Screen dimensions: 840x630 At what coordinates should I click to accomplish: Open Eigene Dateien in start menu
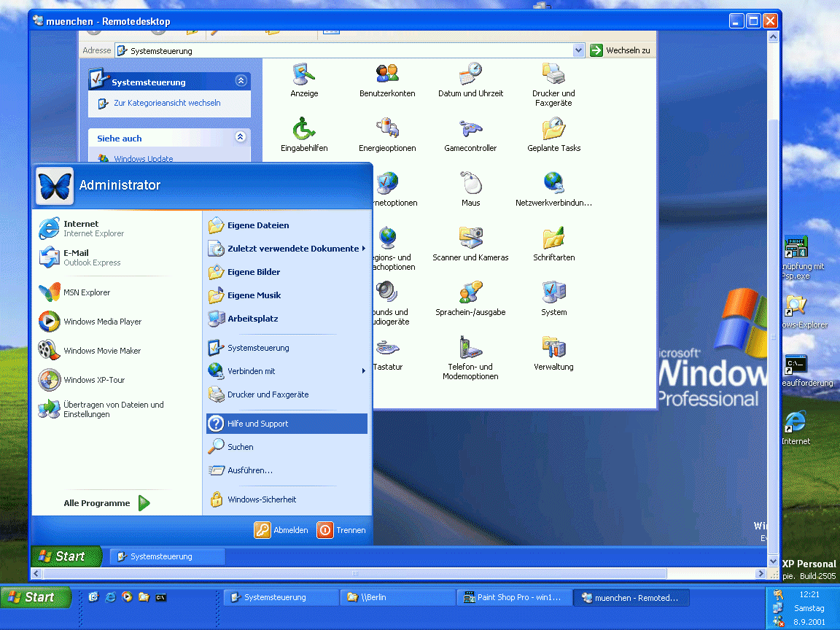tap(287, 225)
